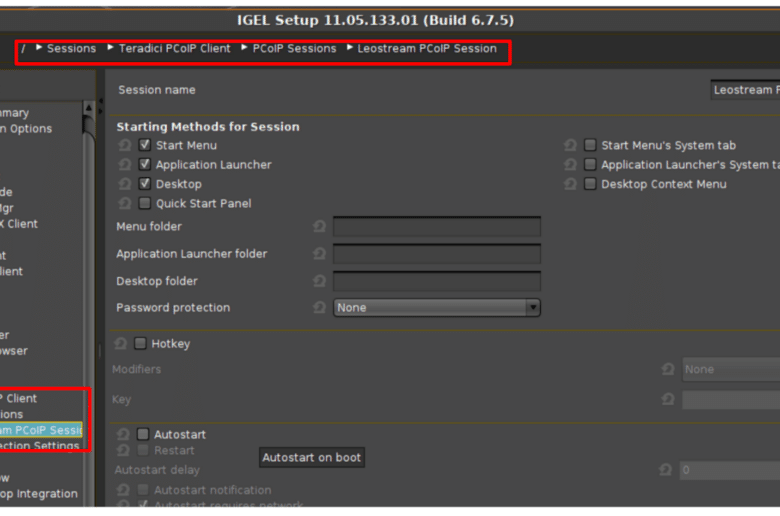Reset icon beside Quick Start Panel

(x=124, y=204)
